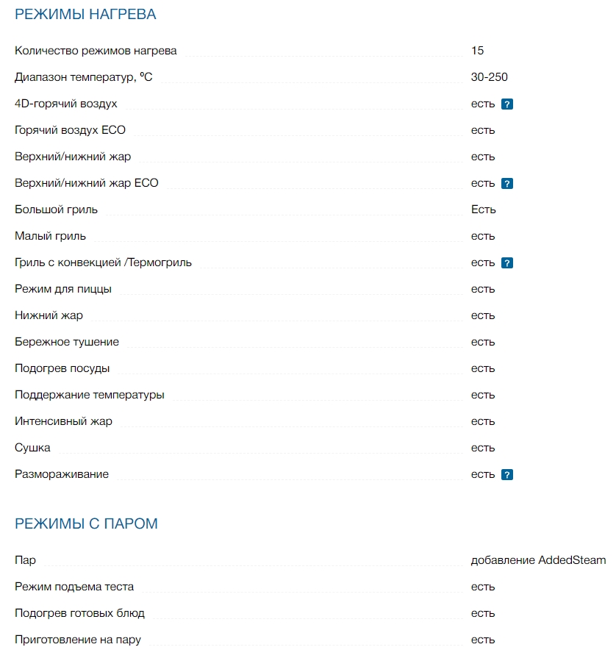Click the добавление AddedSteam value

538,560
